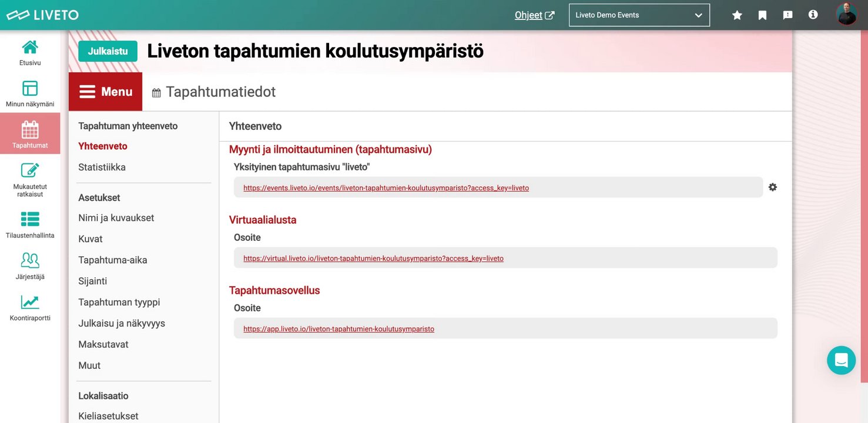Click the calendar icon beside Tapahtumatiedot
This screenshot has height=423, width=868.
click(156, 92)
